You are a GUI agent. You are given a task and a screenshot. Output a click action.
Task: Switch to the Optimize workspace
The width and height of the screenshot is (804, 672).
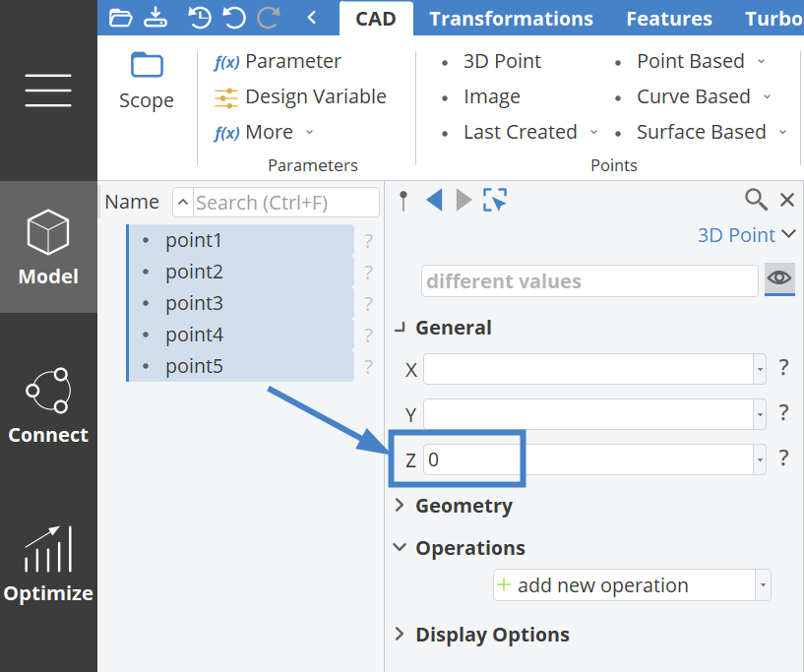click(48, 564)
